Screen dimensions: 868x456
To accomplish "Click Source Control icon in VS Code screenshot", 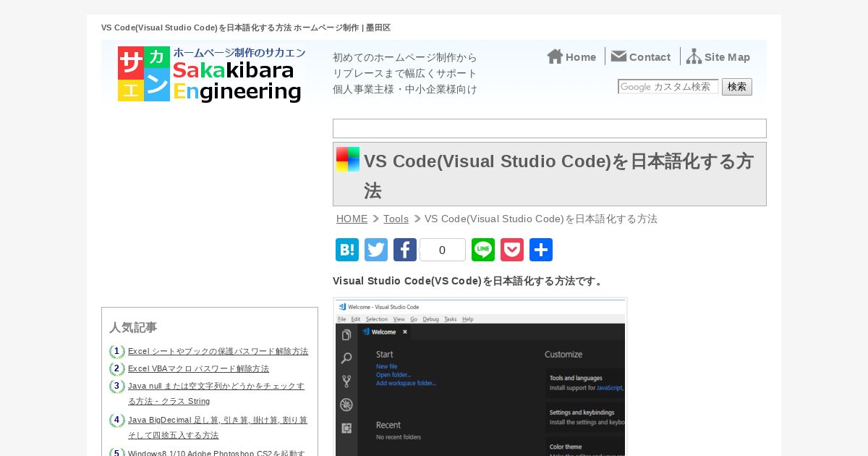I will [346, 381].
